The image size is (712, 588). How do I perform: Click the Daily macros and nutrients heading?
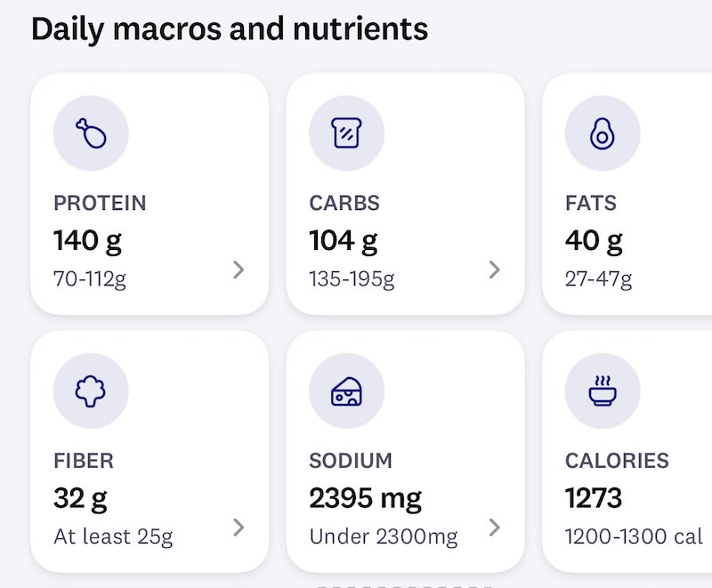[230, 29]
